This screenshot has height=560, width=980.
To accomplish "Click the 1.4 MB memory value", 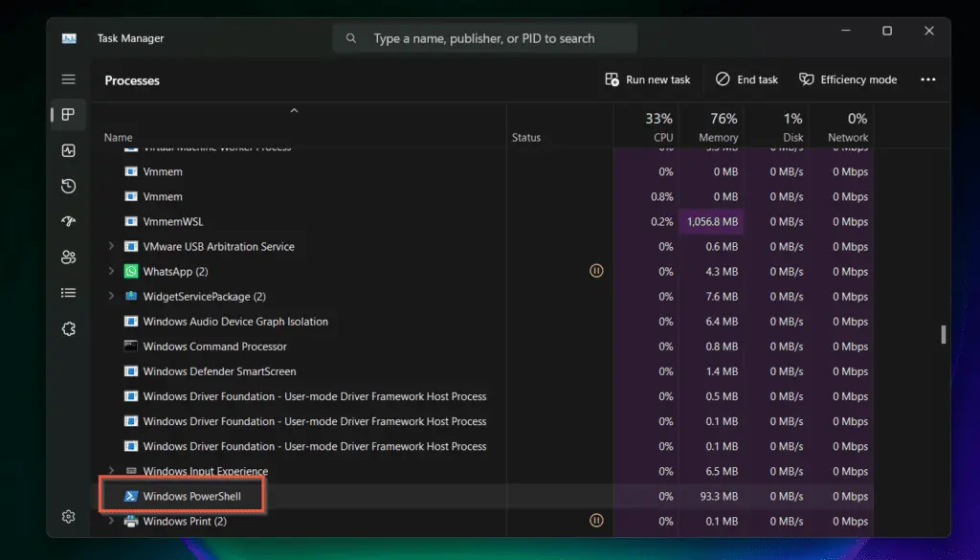I will pyautogui.click(x=722, y=371).
